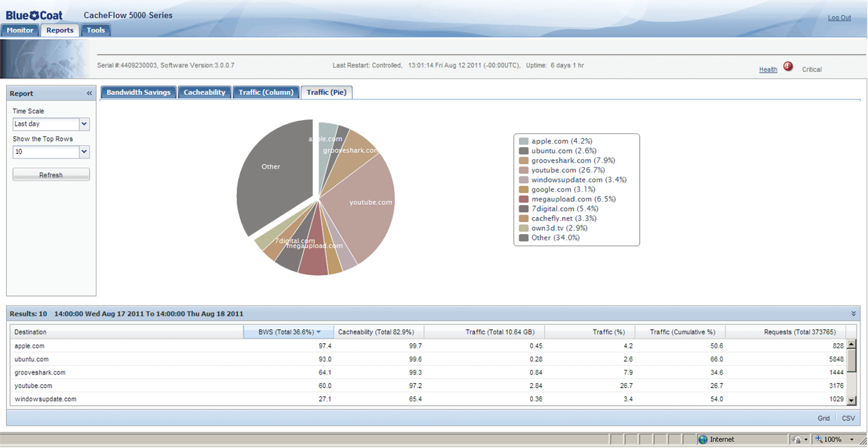Screen dimensions: 868x448
Task: Click the 97.4 BWS value for apple.com
Action: point(325,346)
